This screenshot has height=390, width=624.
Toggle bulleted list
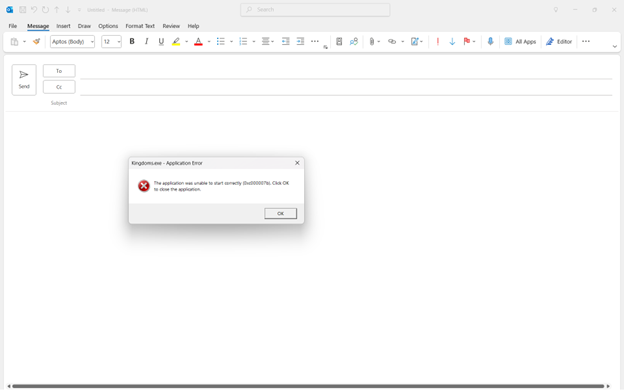[x=220, y=41]
